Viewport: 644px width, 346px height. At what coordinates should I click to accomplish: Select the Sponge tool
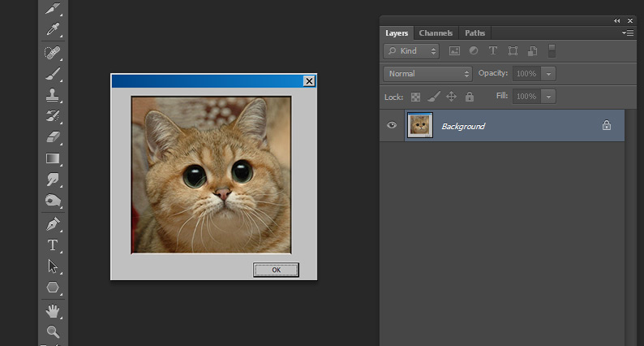pos(53,201)
